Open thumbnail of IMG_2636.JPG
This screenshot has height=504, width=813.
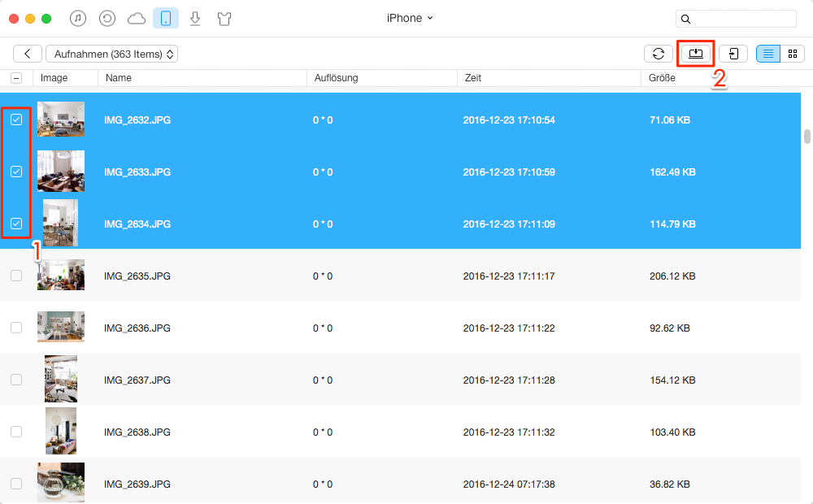click(61, 327)
